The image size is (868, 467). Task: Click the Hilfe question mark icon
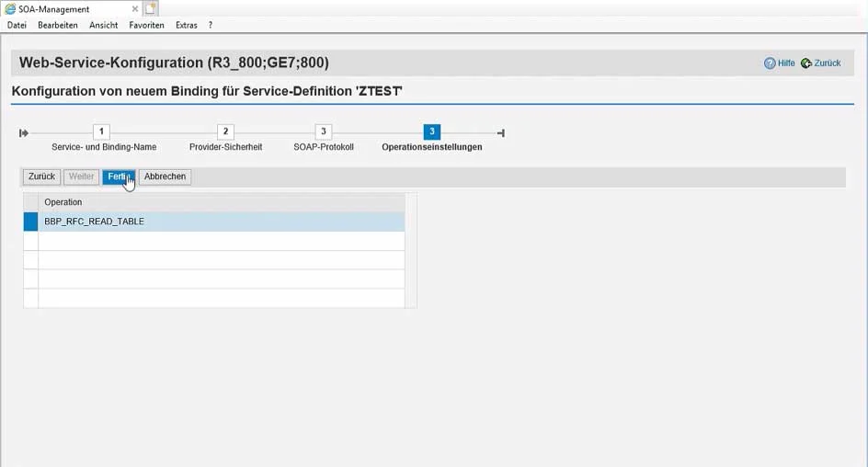click(x=770, y=63)
